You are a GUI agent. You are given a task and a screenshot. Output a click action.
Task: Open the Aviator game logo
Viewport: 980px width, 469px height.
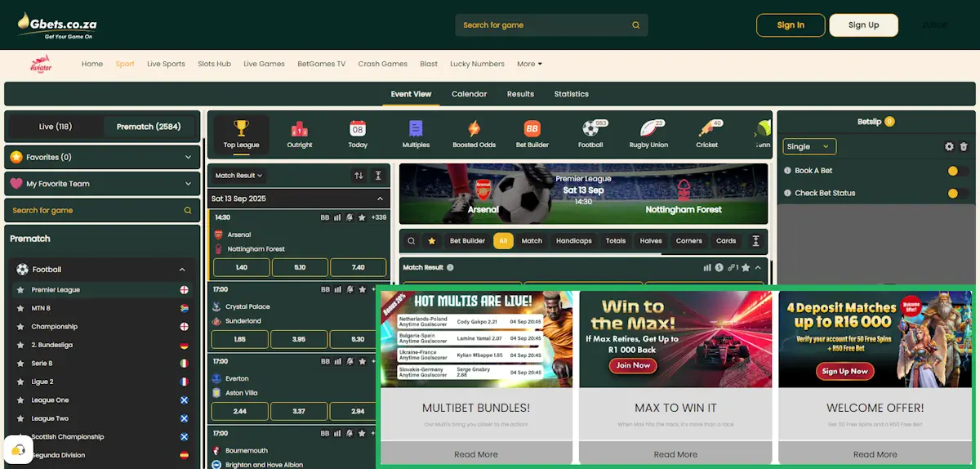tap(40, 64)
